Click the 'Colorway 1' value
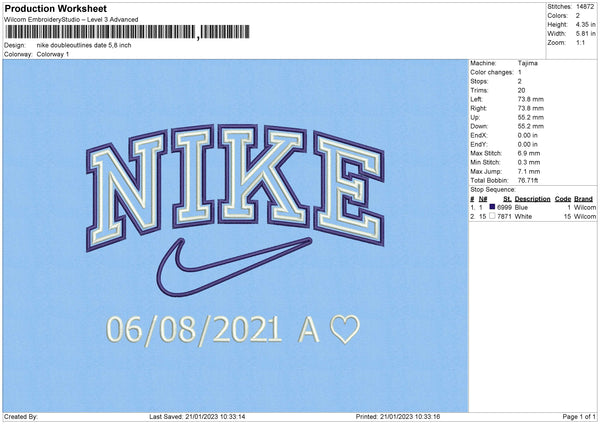This screenshot has height=424, width=600. click(x=53, y=54)
